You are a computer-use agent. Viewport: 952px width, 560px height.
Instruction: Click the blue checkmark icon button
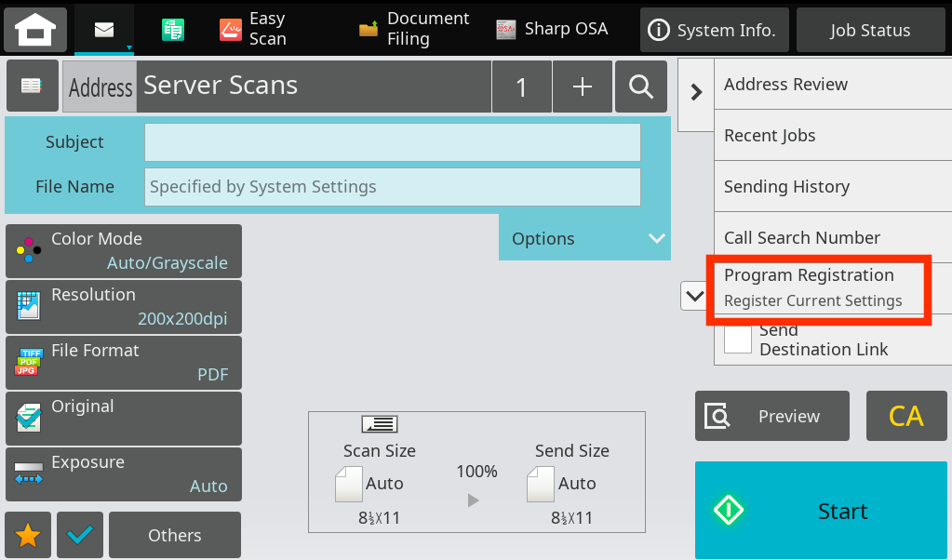click(80, 535)
